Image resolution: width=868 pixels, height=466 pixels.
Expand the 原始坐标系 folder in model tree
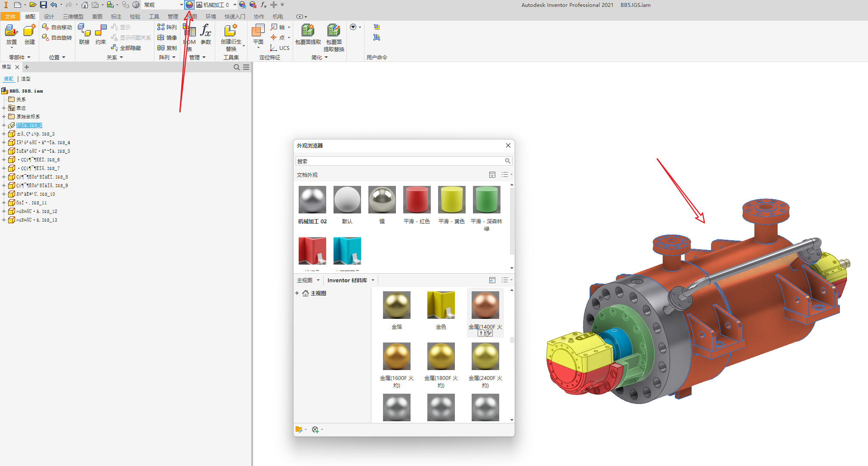pos(4,117)
